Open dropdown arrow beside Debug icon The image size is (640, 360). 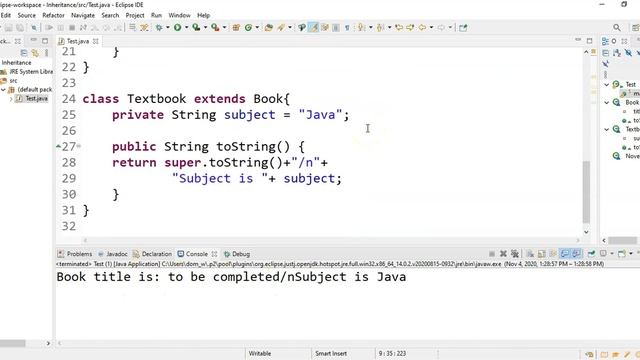tap(167, 28)
